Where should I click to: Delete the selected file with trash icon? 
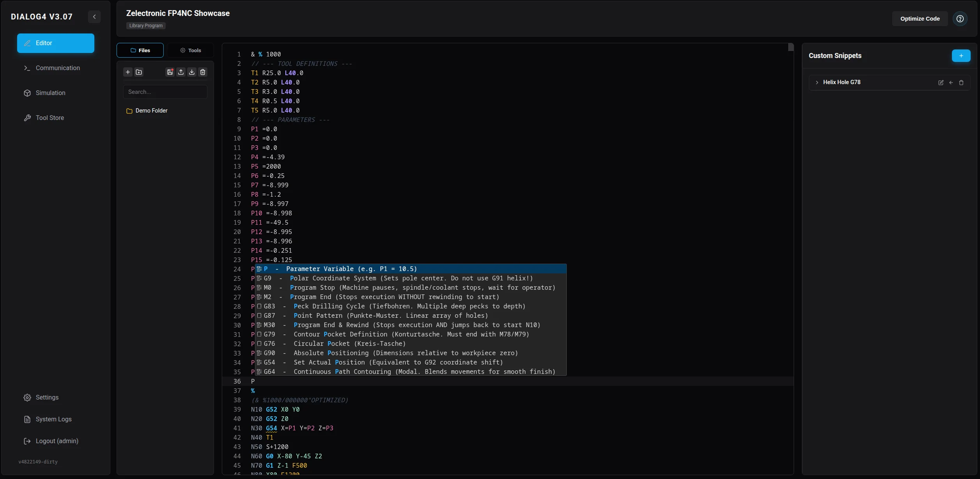pos(203,72)
